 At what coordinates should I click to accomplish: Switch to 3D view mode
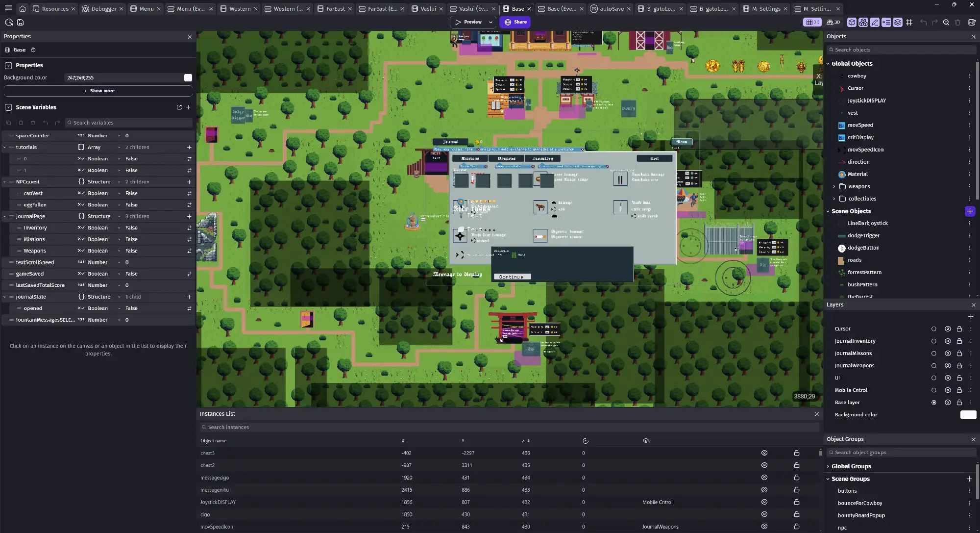[x=833, y=22]
